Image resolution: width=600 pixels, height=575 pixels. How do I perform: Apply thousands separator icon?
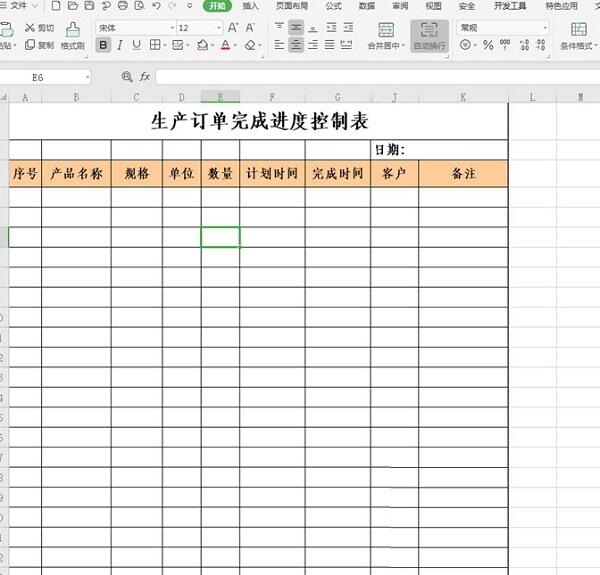pos(505,44)
